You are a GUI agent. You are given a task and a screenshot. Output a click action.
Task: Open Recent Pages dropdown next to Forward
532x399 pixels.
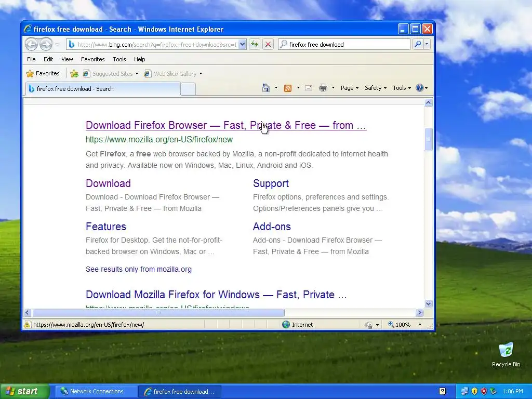tap(57, 45)
